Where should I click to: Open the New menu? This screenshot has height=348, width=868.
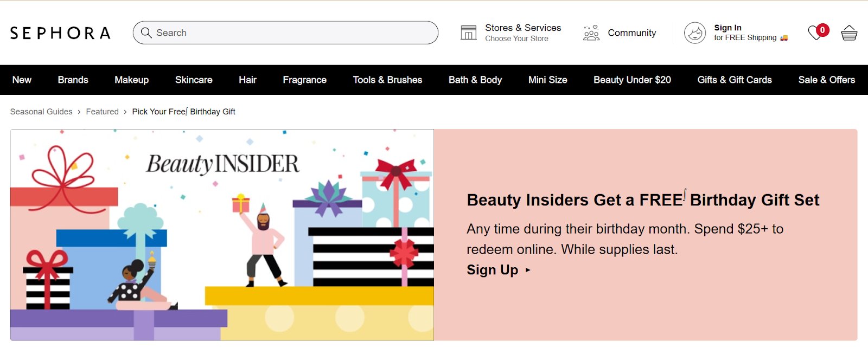pyautogui.click(x=22, y=80)
